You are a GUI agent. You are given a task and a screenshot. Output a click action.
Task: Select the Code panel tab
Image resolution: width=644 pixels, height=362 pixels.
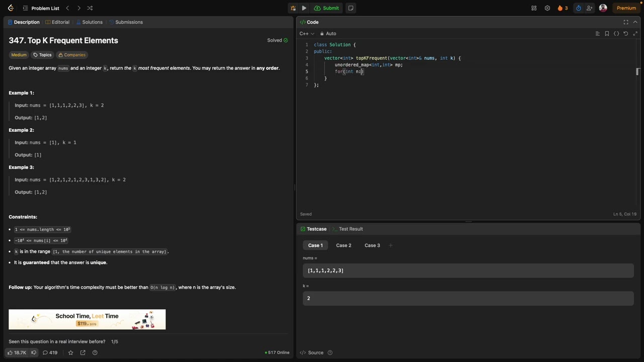click(x=309, y=22)
